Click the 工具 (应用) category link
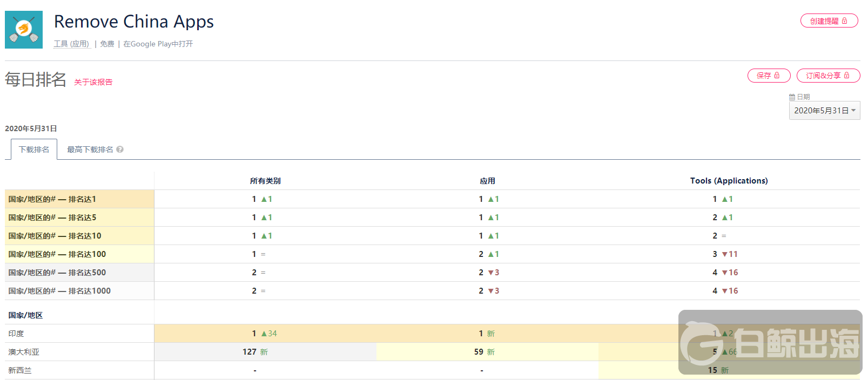Viewport: 868px width, 380px height. click(x=71, y=44)
